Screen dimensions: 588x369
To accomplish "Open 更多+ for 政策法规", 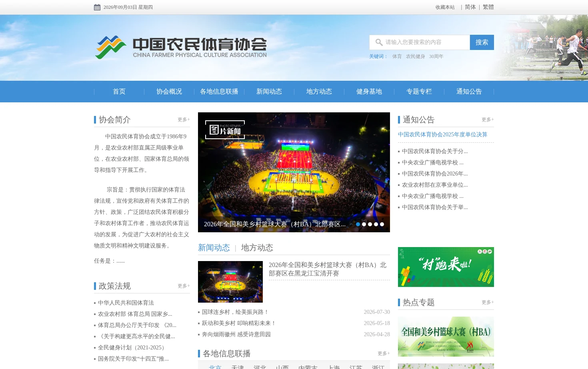I will tap(184, 286).
